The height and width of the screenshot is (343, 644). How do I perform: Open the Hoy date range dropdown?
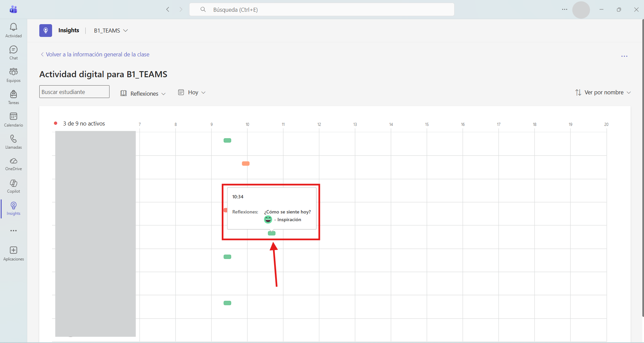pos(192,92)
